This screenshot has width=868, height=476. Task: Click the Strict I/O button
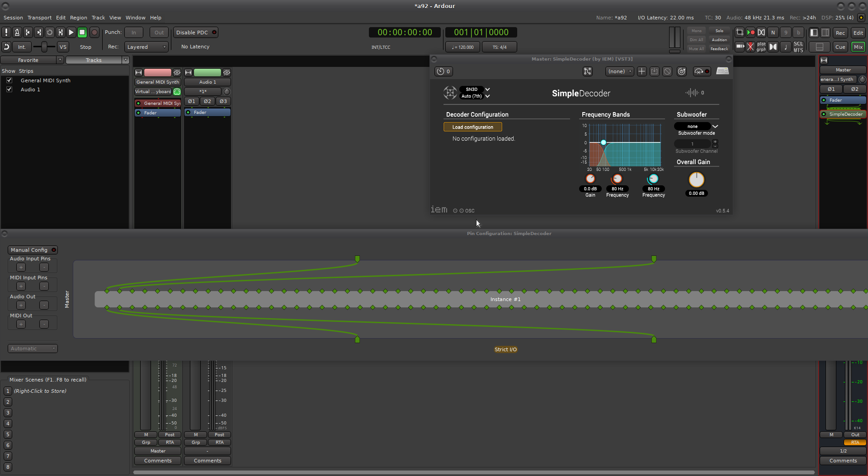point(505,349)
